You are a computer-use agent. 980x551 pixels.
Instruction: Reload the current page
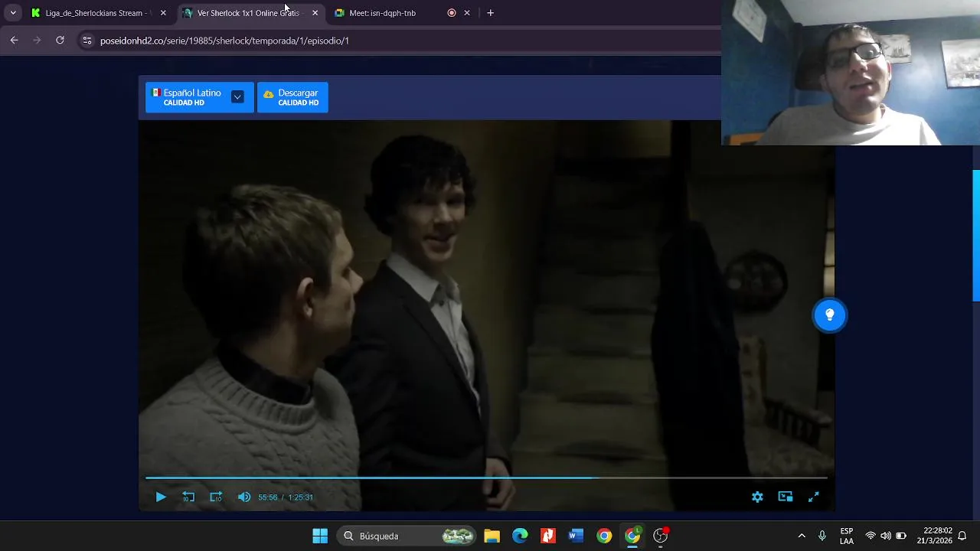[60, 41]
